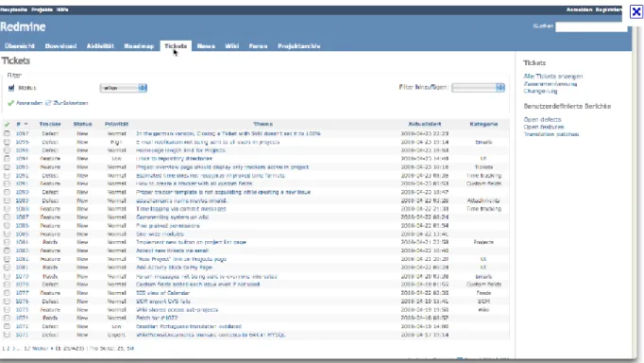Open 'Custom fields added each issue even if not used'
Screen dimensions: 644x363
pyautogui.click(x=197, y=285)
